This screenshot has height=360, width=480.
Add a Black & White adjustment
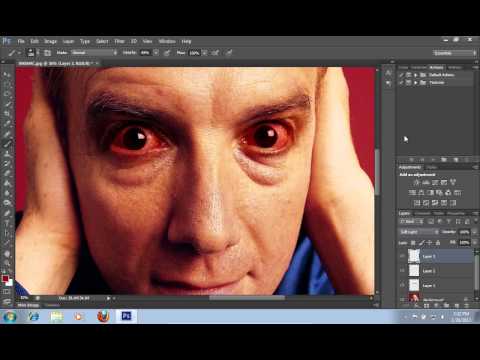click(x=430, y=192)
